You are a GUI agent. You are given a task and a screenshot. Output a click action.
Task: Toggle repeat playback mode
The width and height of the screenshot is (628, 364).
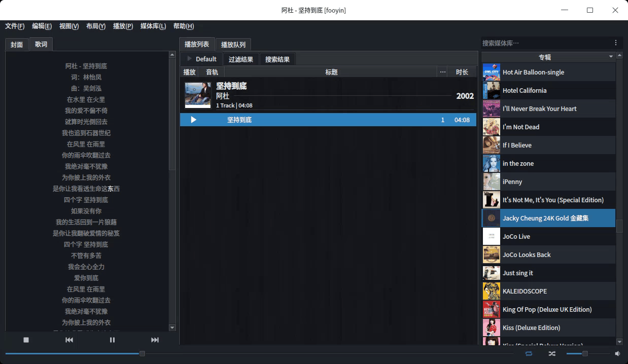[x=529, y=353]
